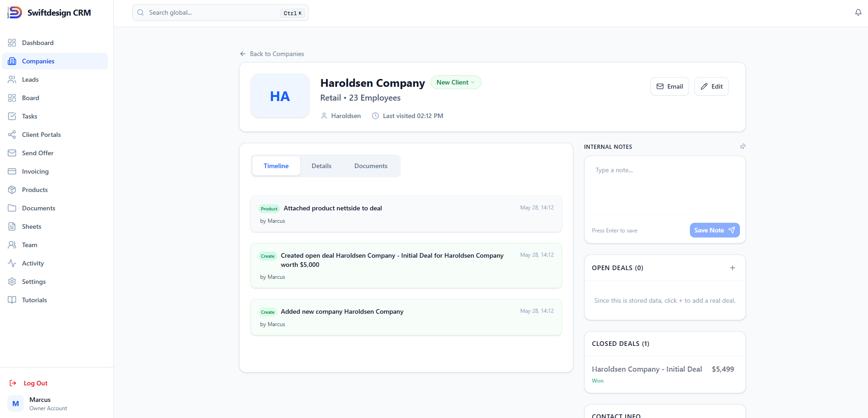Click the Log Out link text
The width and height of the screenshot is (868, 418).
click(36, 383)
